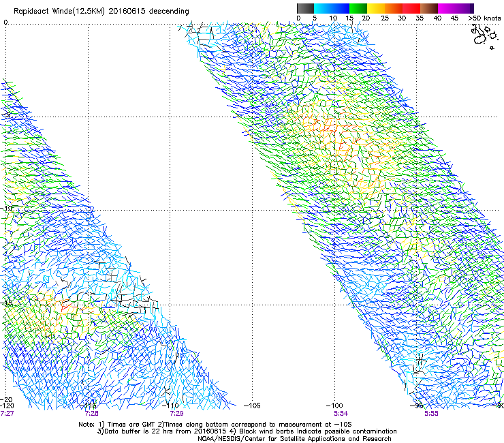This screenshot has width=504, height=443.
Task: Click the orange 25-30 knots legend segment
Action: click(394, 8)
